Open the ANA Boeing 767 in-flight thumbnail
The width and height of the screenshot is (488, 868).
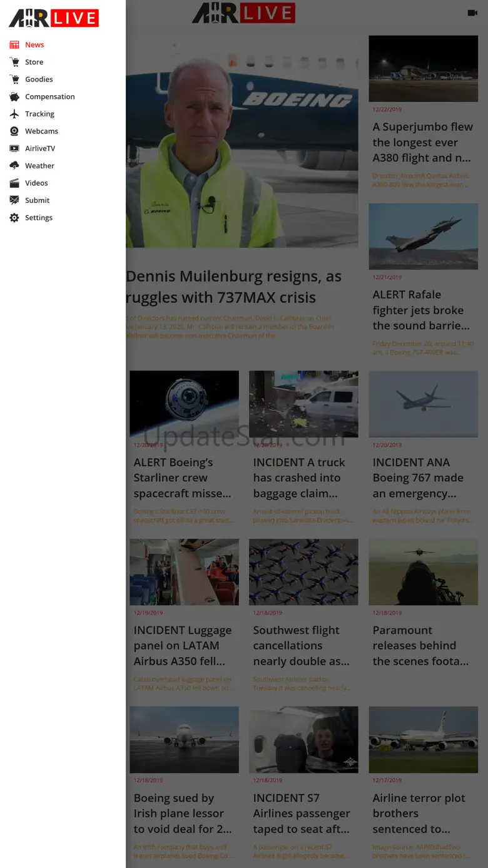423,404
